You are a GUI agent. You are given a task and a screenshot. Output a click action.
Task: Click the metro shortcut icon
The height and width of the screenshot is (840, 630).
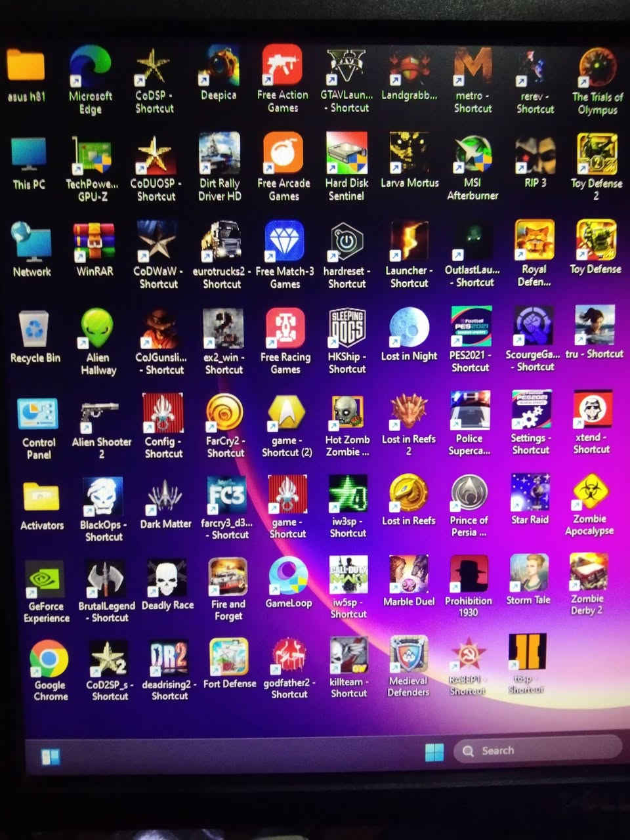coord(473,66)
